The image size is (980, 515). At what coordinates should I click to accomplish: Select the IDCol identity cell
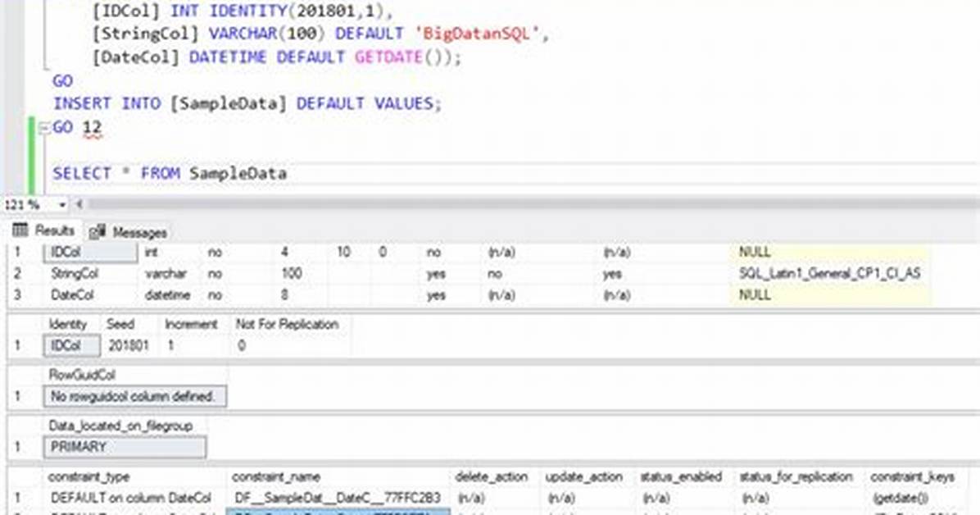pyautogui.click(x=72, y=345)
